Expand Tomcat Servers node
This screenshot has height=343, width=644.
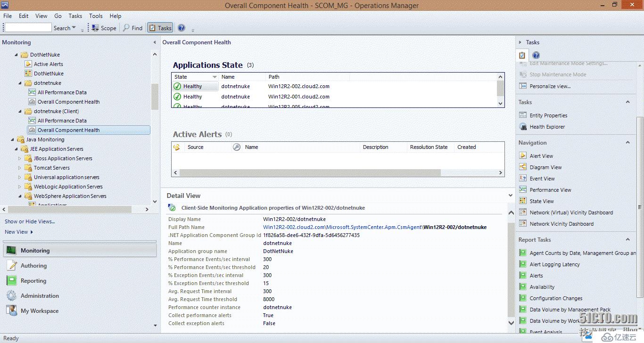[x=20, y=168]
